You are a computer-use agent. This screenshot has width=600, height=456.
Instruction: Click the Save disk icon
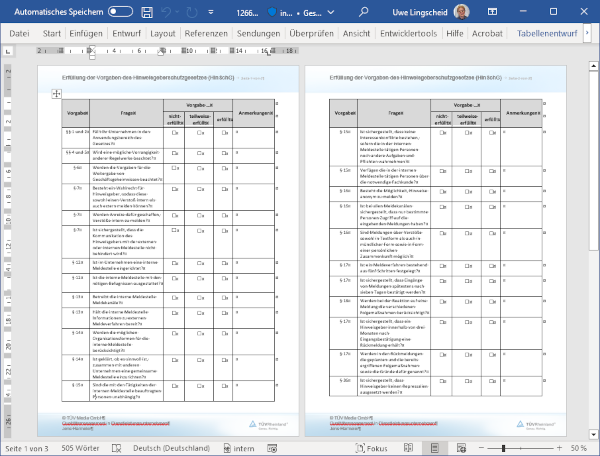148,11
